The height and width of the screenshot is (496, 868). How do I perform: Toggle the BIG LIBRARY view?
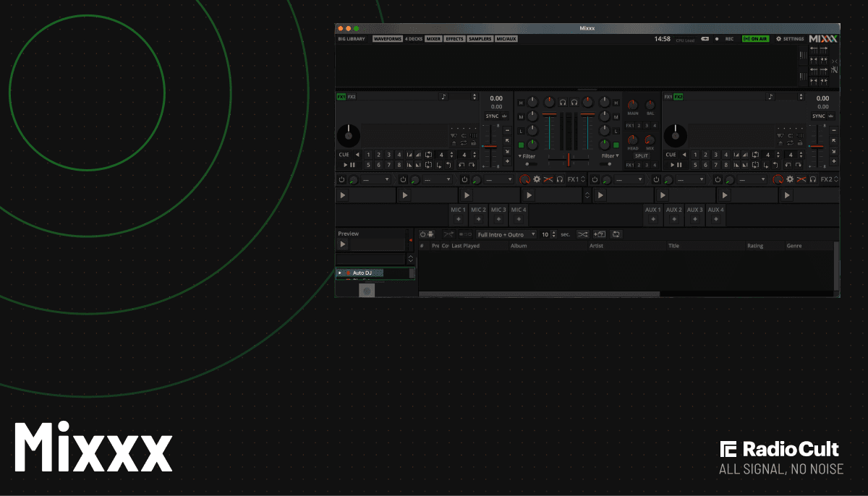coord(352,39)
